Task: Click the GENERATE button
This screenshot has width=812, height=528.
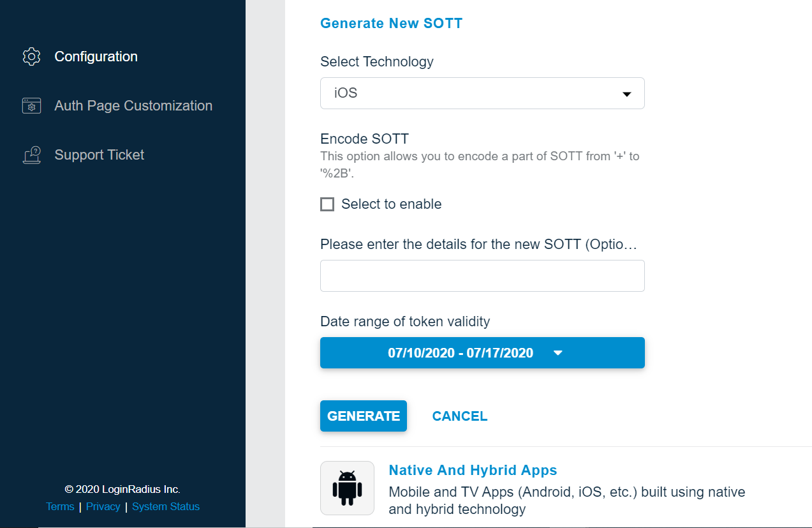Action: 363,416
